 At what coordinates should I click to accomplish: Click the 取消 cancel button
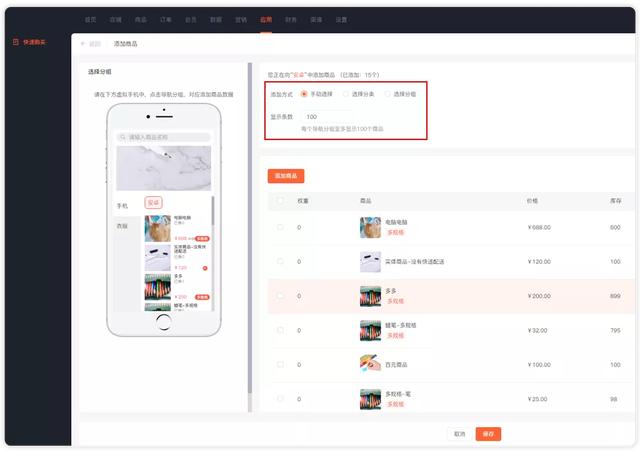tap(460, 434)
